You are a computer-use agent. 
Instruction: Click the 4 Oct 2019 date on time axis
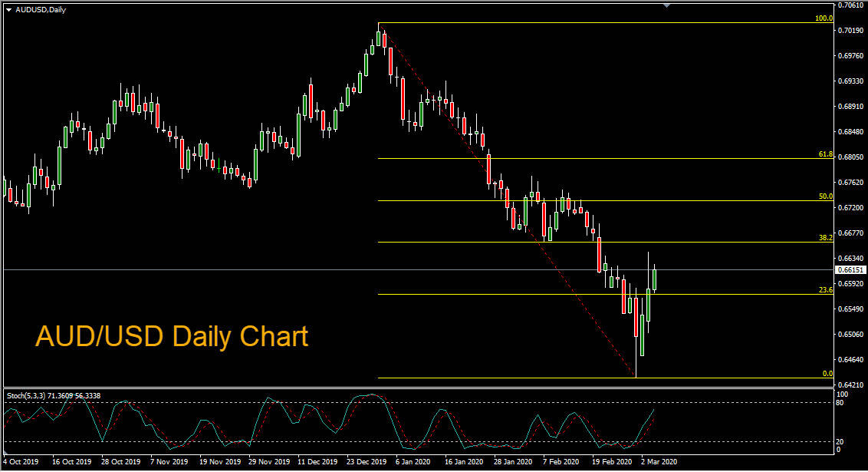[21, 461]
